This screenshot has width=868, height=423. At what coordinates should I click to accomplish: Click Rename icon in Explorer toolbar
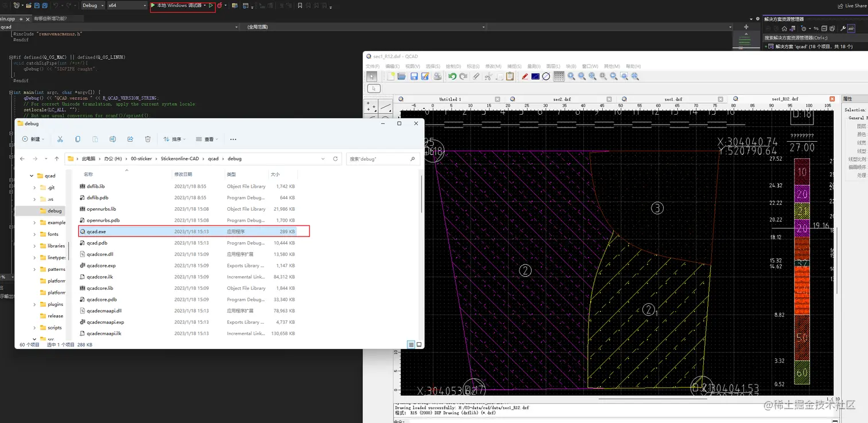113,139
